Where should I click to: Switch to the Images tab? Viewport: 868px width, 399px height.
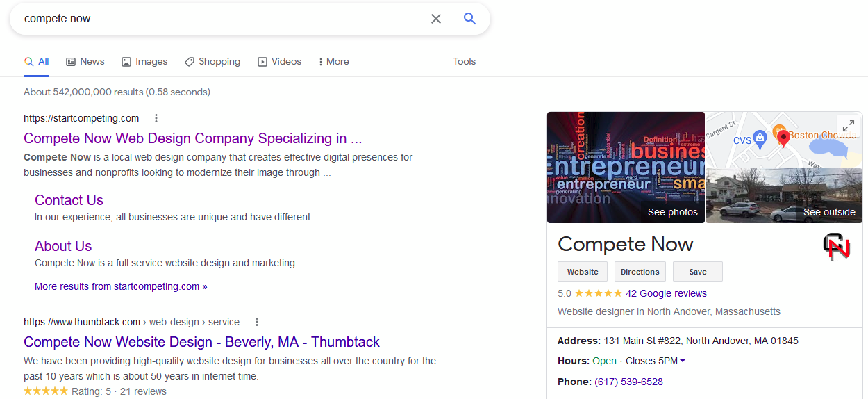144,61
